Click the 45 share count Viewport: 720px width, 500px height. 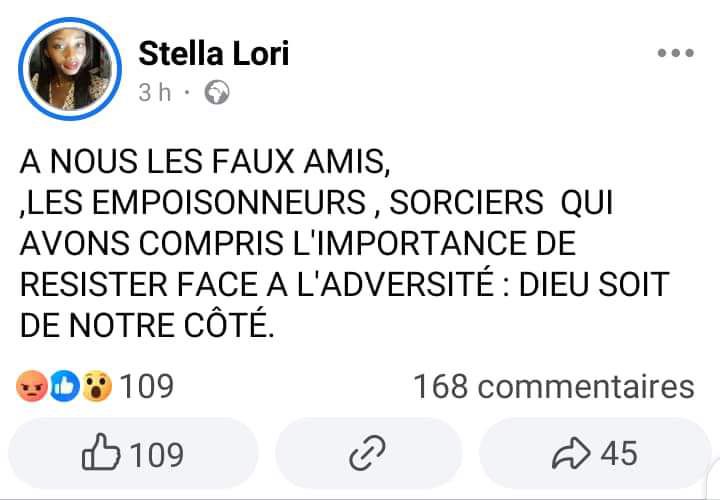[x=619, y=455]
